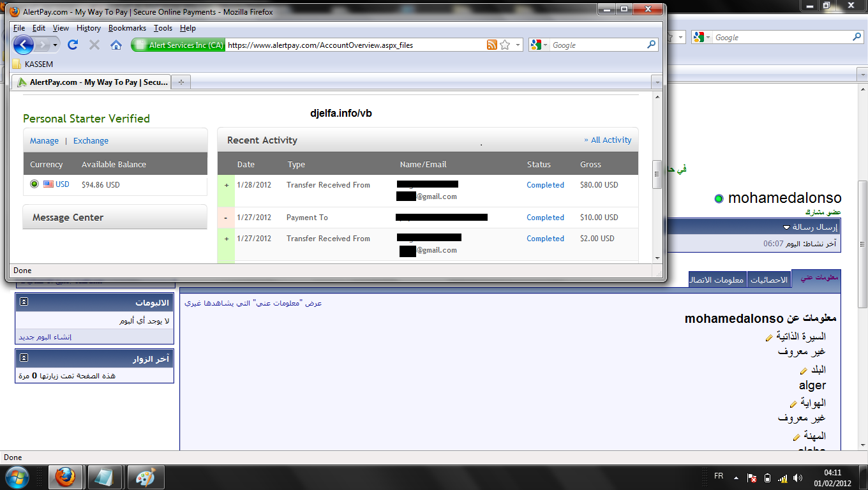Open URL history dropdown next to star
The image size is (868, 490).
pos(518,45)
